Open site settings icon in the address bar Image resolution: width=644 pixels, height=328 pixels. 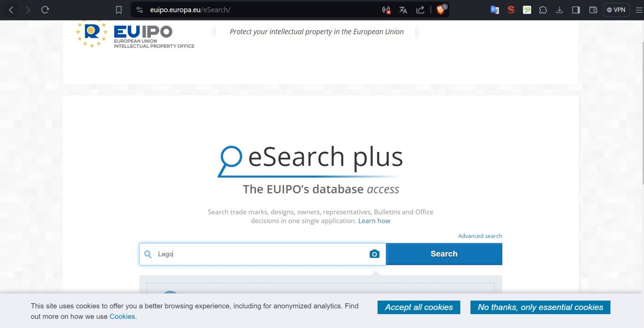(140, 10)
